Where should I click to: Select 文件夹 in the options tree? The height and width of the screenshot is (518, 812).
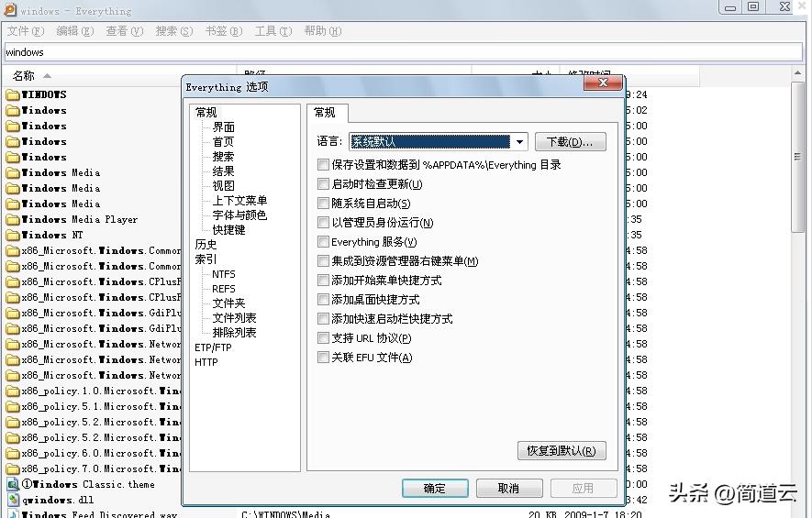point(228,303)
